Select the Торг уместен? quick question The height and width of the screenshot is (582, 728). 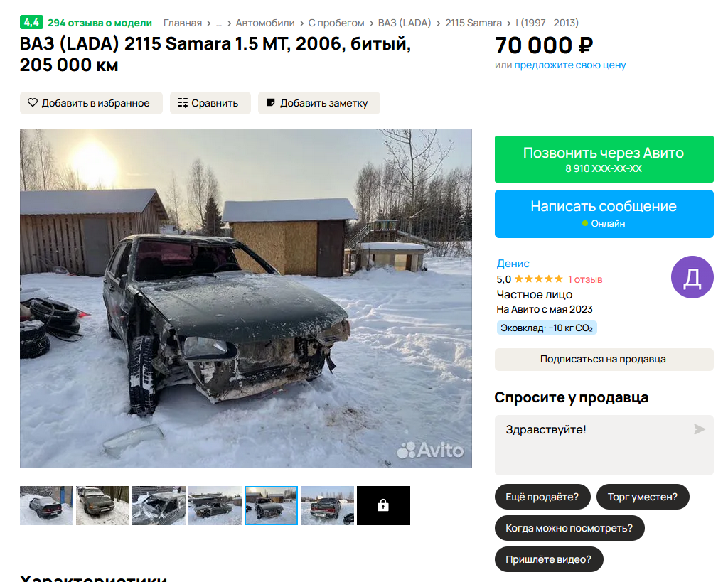coord(643,497)
